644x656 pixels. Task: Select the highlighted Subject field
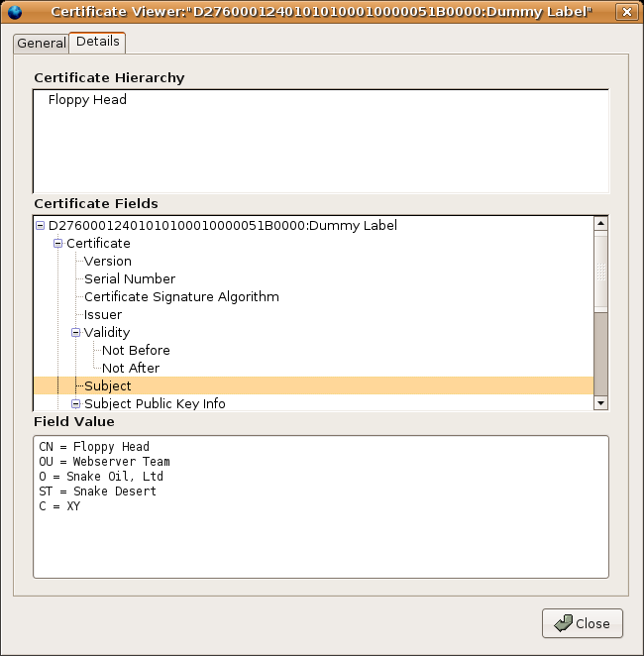point(108,386)
